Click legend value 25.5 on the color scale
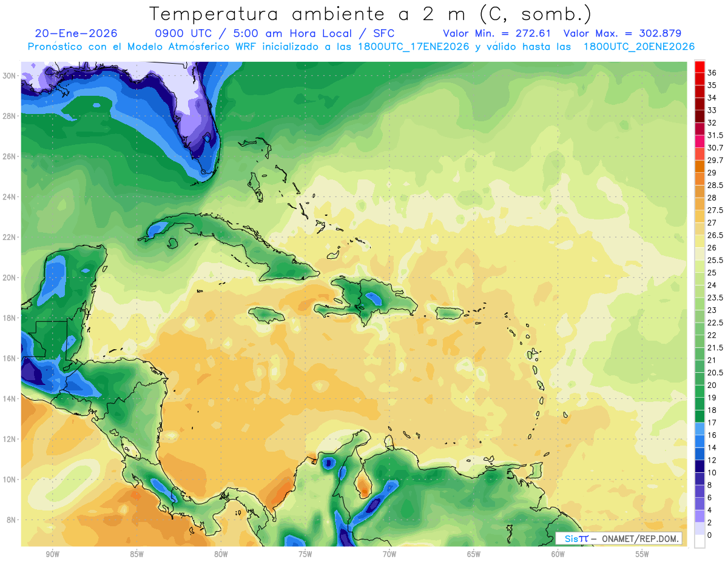This screenshot has width=728, height=562. (715, 260)
